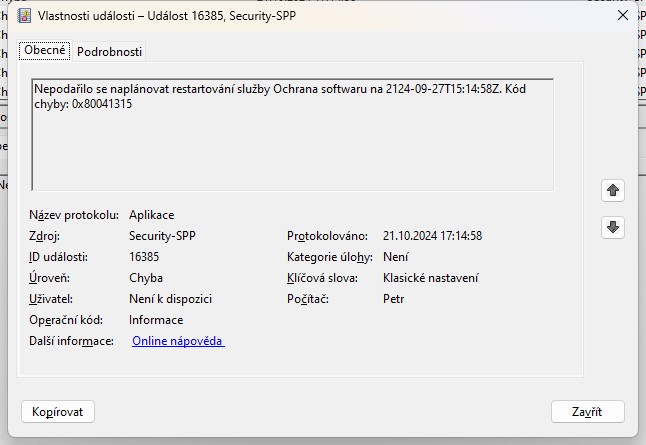646x445 pixels.
Task: Click the Operační kód value Informace
Action: (x=156, y=320)
